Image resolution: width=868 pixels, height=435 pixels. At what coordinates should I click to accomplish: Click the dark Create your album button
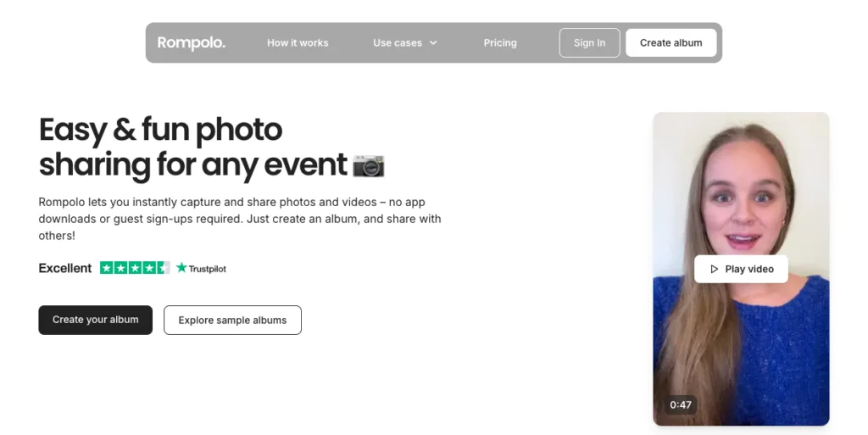tap(95, 320)
